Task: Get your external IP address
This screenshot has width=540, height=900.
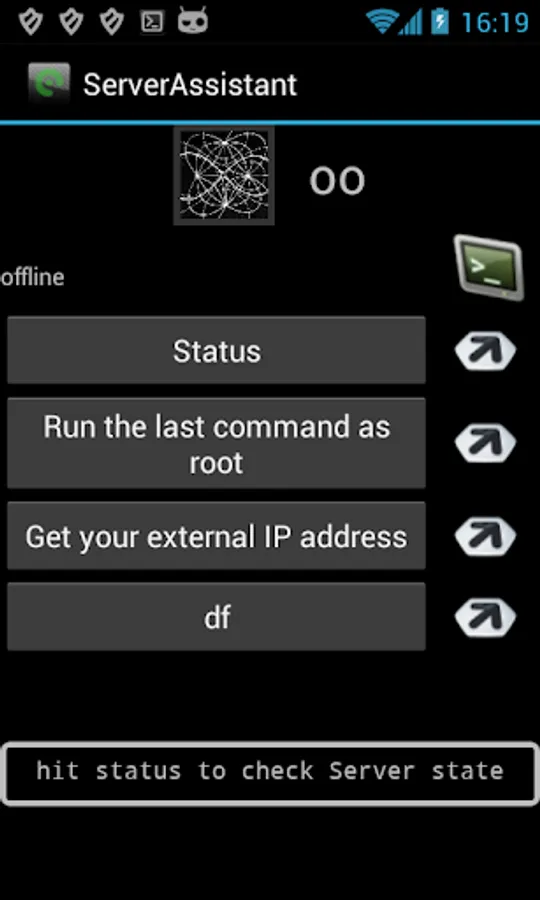Action: pyautogui.click(x=216, y=536)
